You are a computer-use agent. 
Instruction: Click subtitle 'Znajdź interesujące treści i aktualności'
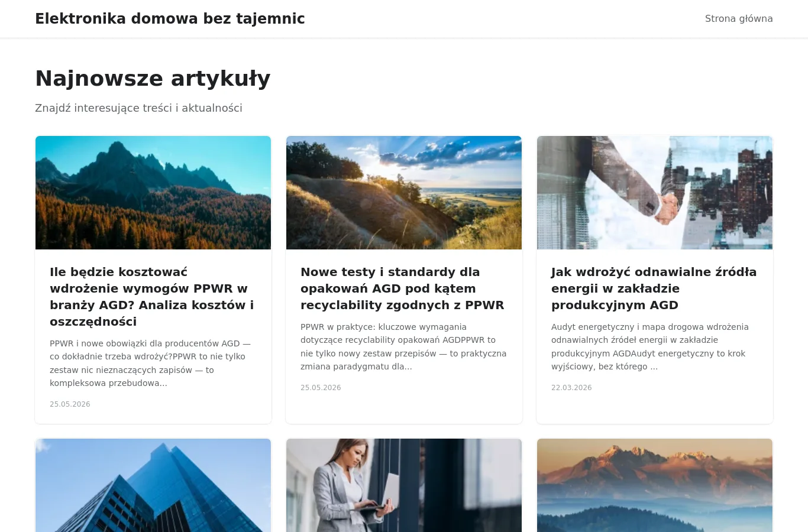138,108
